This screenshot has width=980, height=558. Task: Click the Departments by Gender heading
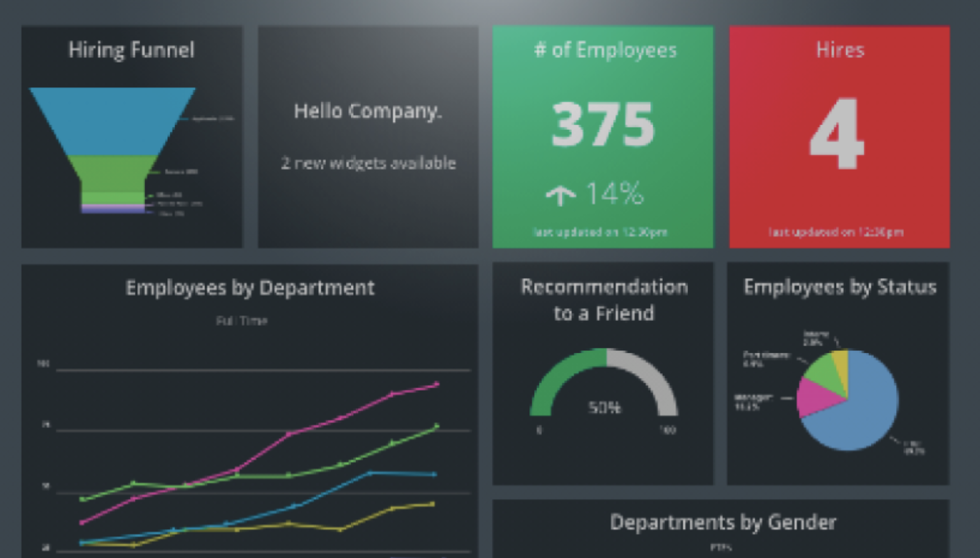(x=723, y=522)
